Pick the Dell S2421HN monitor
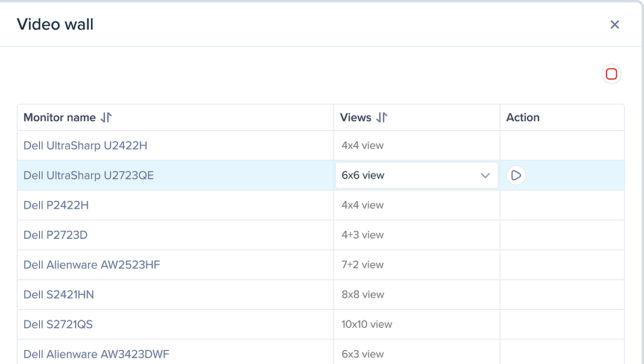This screenshot has width=644, height=364. coord(58,295)
